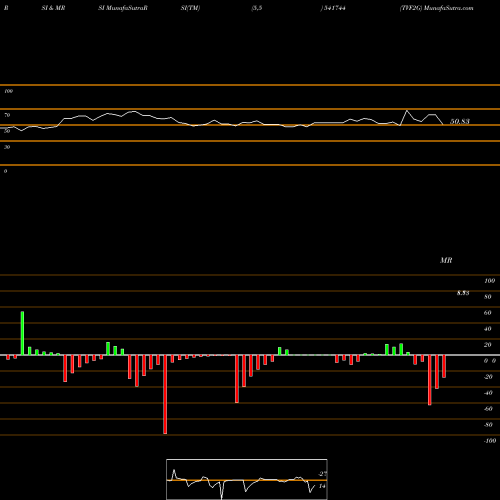
Task: Click the longest red histogram bar
Action: pos(165,394)
